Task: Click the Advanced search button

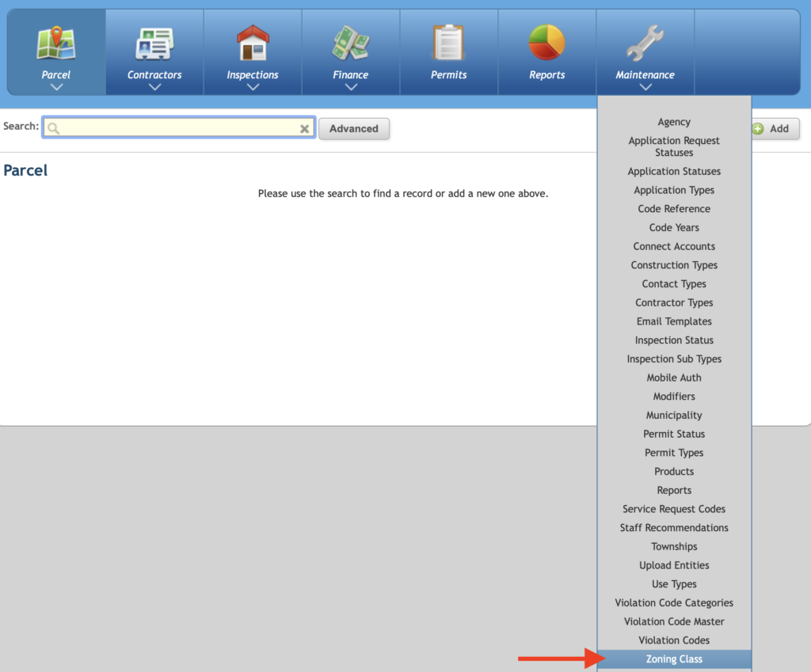Action: (x=354, y=129)
